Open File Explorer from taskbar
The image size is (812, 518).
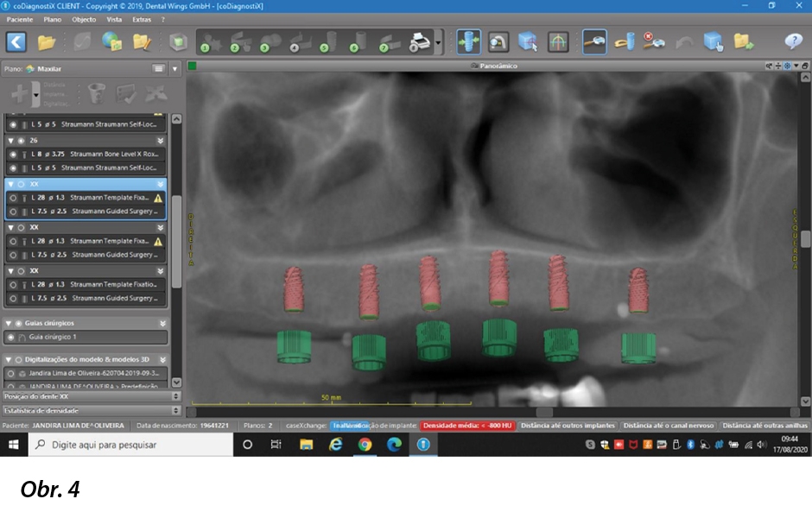tap(306, 445)
